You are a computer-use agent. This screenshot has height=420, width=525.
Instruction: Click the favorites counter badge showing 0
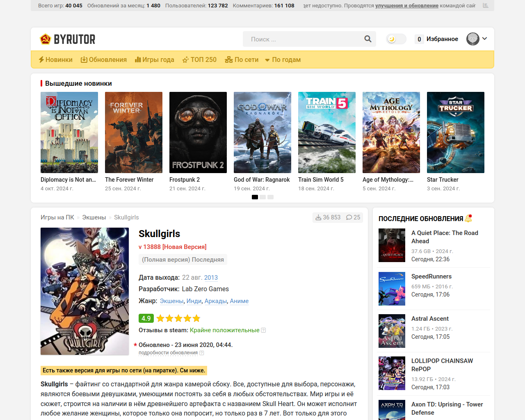[x=419, y=39]
